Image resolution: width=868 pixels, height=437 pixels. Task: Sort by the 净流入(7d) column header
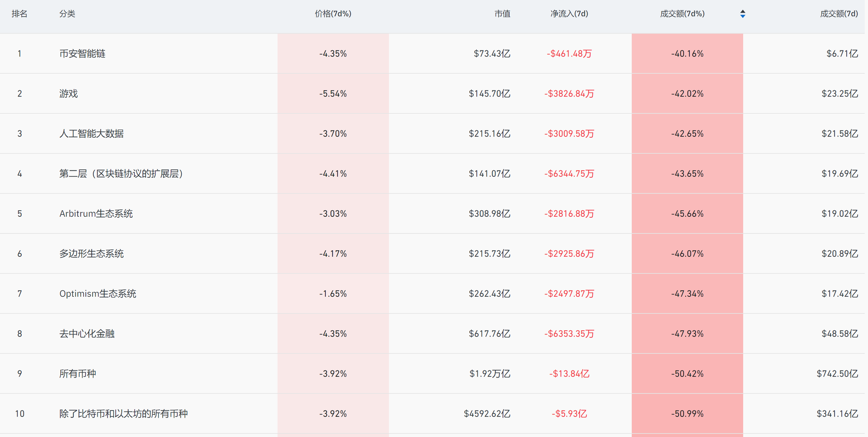(569, 14)
